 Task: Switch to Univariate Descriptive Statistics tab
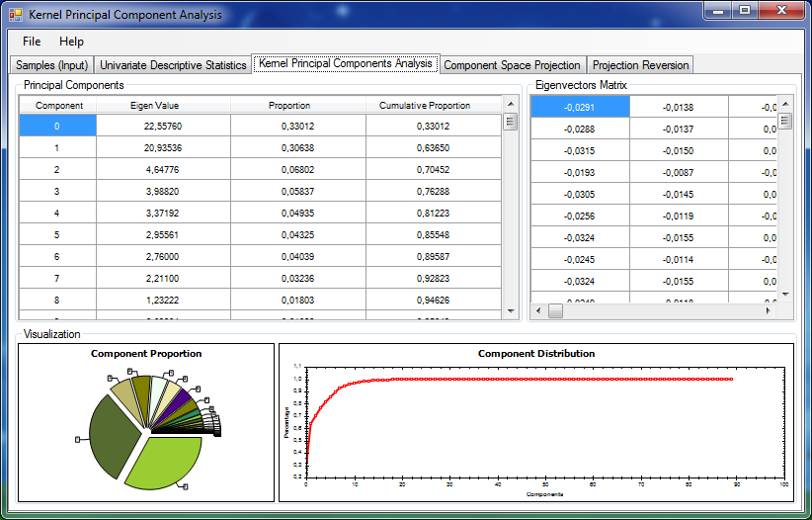tap(173, 65)
